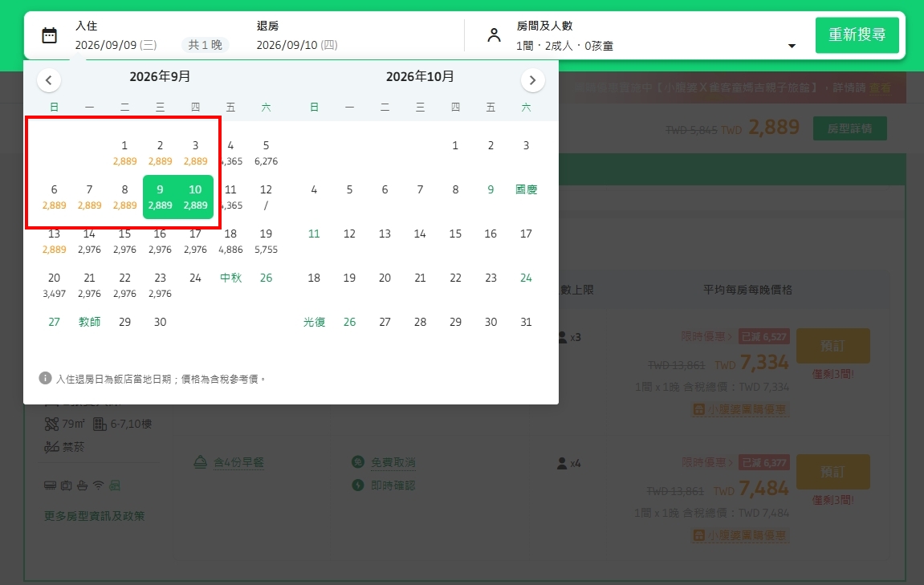924x585 pixels.
Task: Pick October 1 in calendar
Action: [x=455, y=145]
